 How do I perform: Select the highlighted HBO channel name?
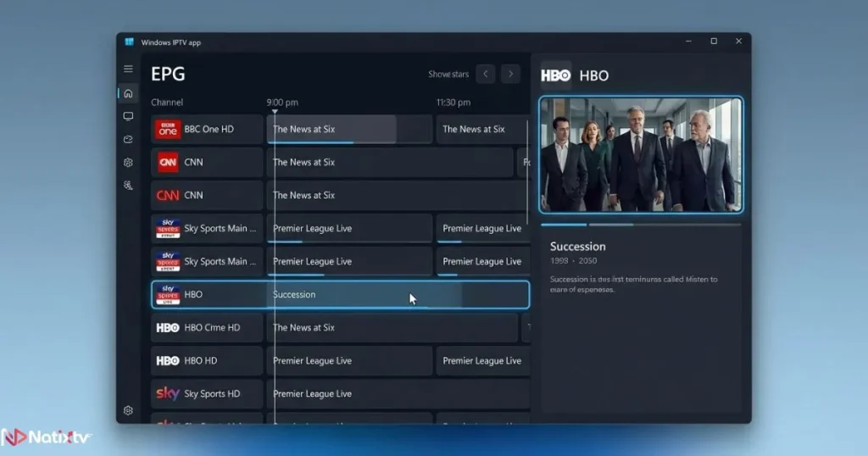pyautogui.click(x=193, y=294)
